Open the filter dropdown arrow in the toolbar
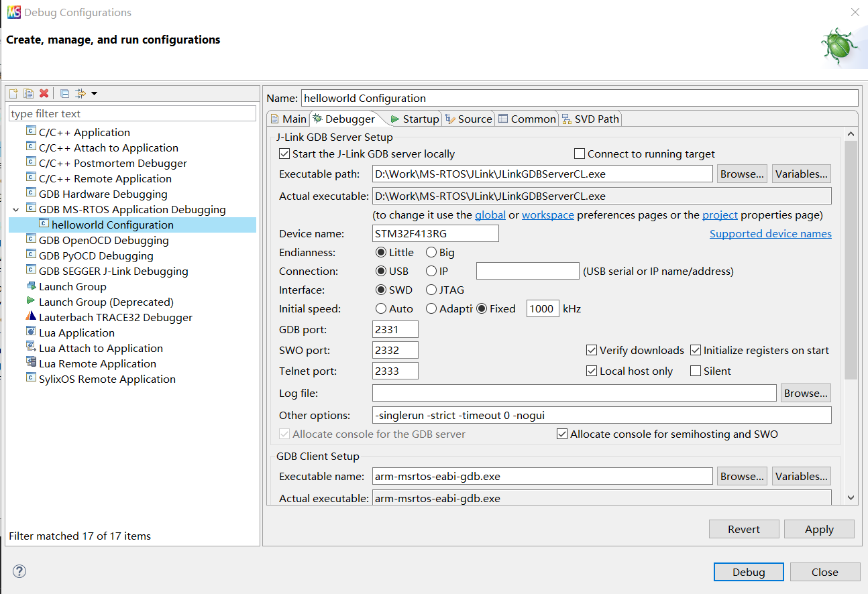The height and width of the screenshot is (594, 868). [x=94, y=94]
